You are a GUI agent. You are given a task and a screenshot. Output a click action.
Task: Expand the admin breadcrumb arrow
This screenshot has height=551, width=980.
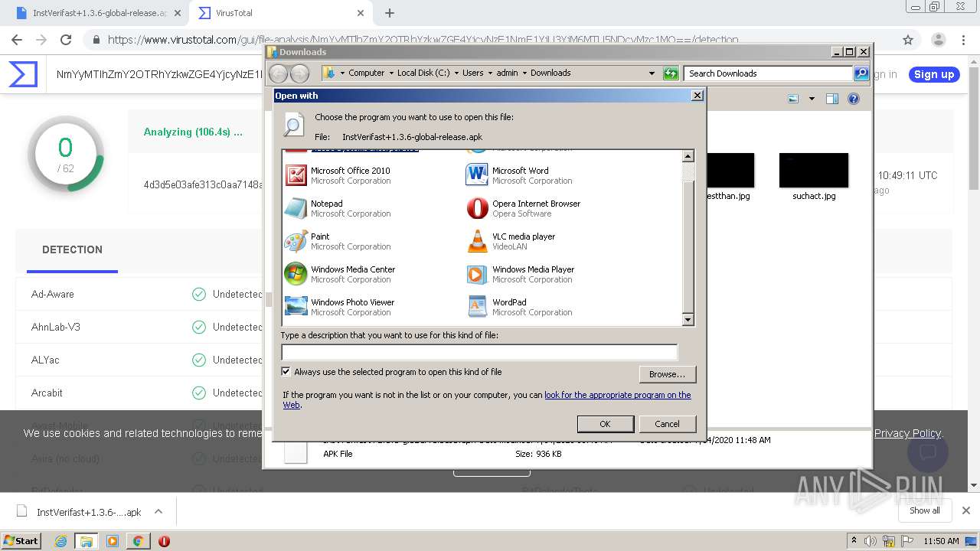coord(524,73)
